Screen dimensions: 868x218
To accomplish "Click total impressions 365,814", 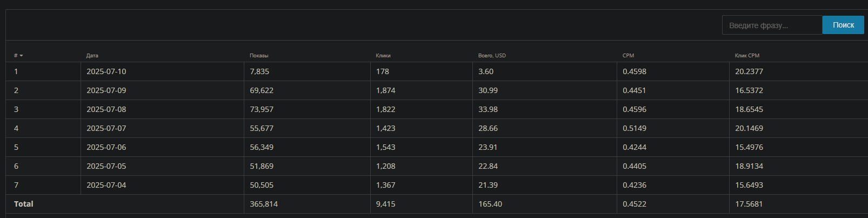I will tap(264, 204).
